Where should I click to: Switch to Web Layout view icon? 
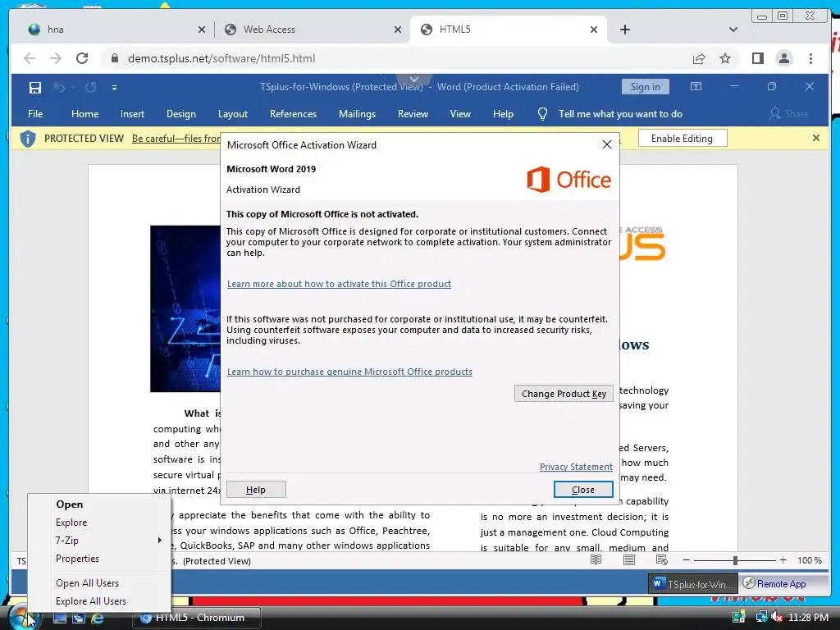tap(662, 560)
